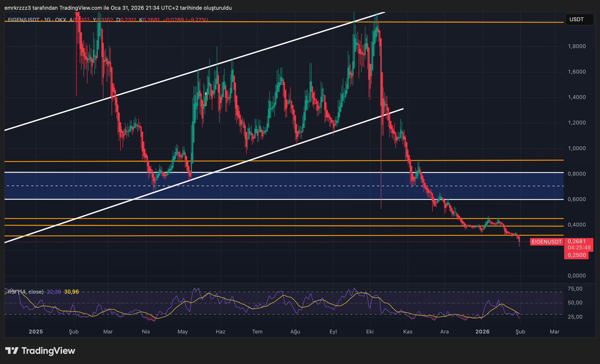
Task: Click the 1,8000 price scale label
Action: (x=577, y=46)
